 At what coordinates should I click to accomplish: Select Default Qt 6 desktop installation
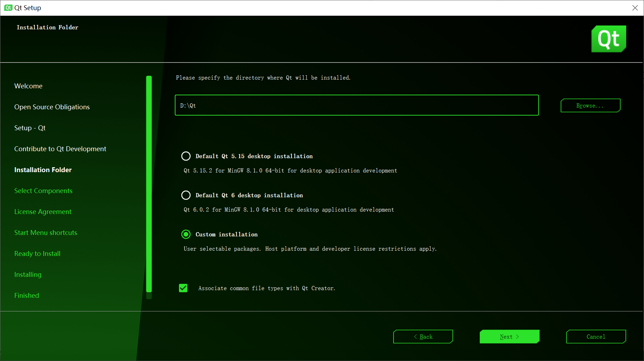(186, 195)
